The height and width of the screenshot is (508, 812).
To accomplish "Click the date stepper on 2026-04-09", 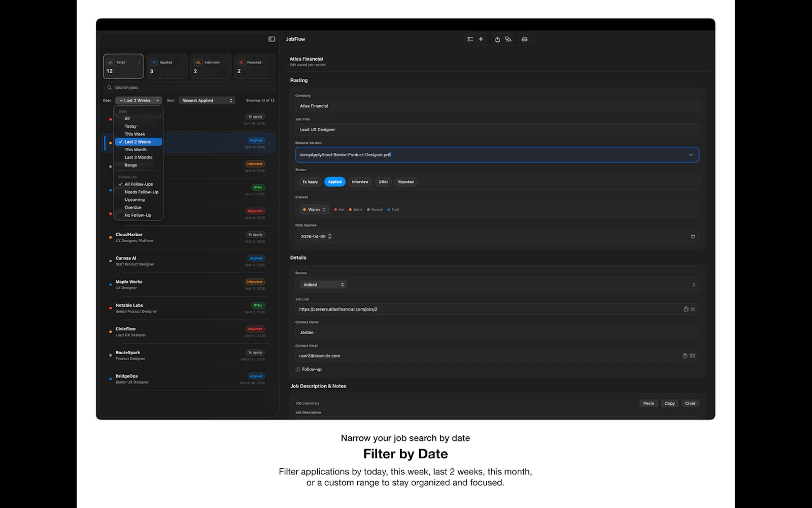I will pos(330,237).
